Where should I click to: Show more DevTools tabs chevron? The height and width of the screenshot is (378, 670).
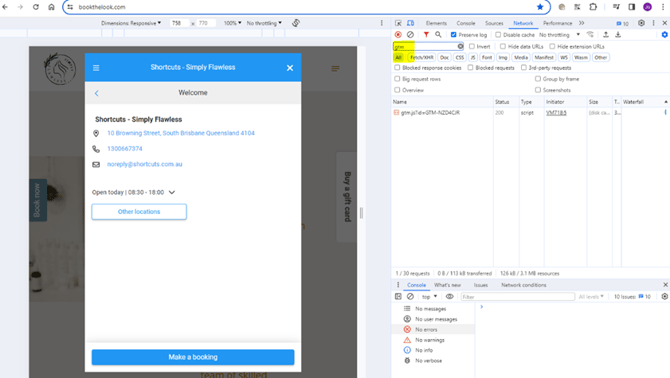tap(582, 23)
